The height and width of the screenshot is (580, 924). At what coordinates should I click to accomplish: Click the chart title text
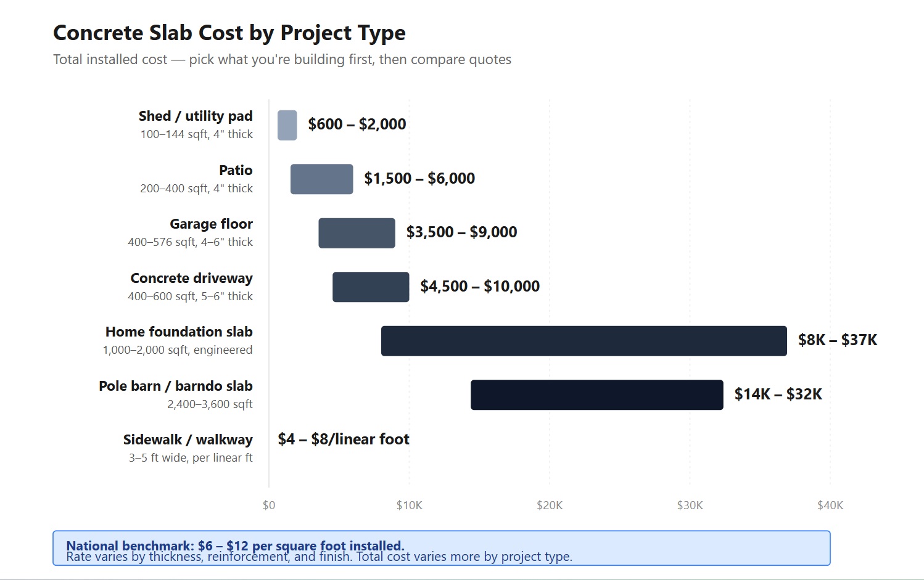click(229, 33)
